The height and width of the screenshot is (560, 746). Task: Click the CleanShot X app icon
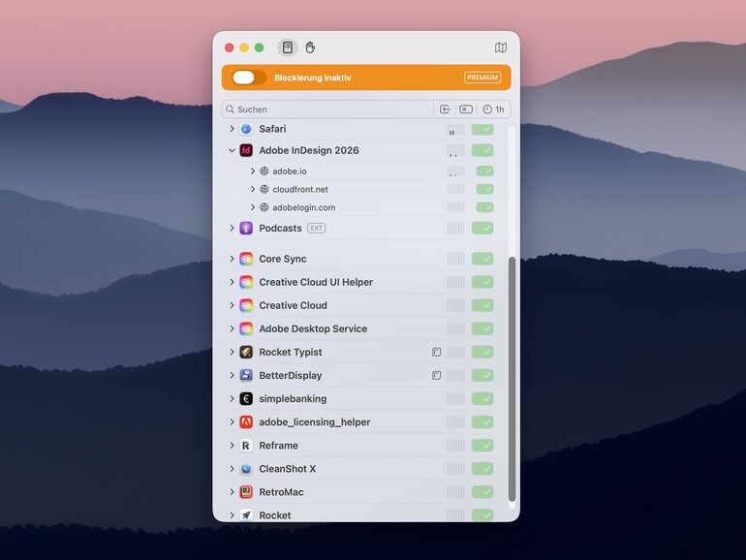pos(246,469)
